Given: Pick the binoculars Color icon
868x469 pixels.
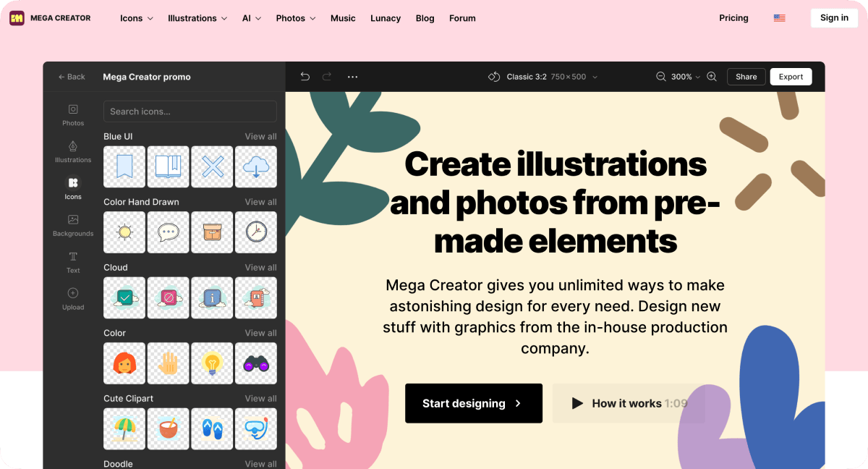Looking at the screenshot, I should click(x=256, y=363).
